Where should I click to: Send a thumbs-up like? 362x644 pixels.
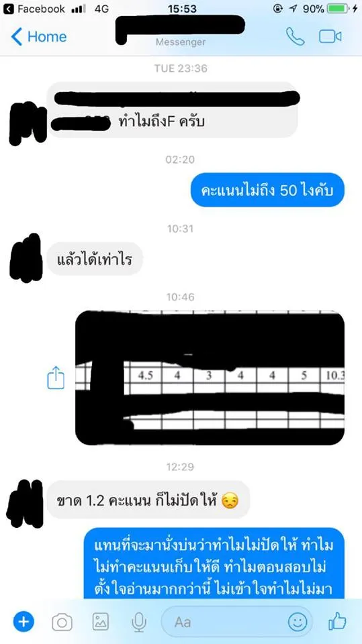pyautogui.click(x=337, y=622)
